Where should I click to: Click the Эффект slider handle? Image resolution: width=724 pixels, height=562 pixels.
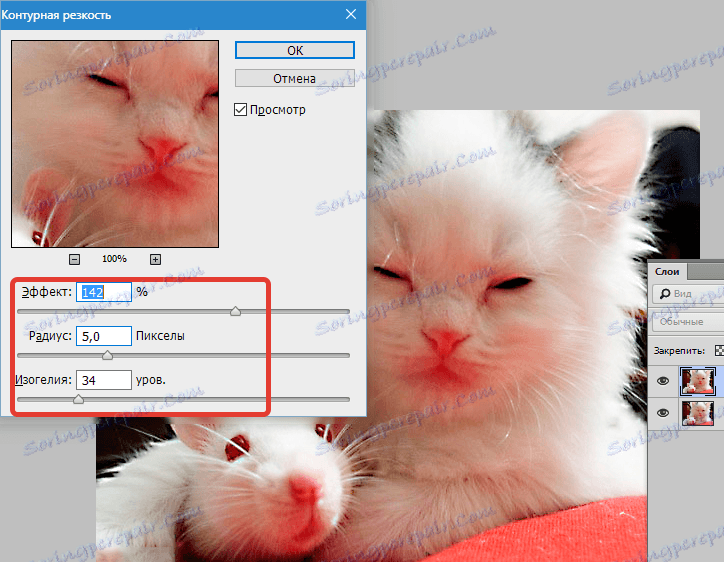pyautogui.click(x=235, y=311)
